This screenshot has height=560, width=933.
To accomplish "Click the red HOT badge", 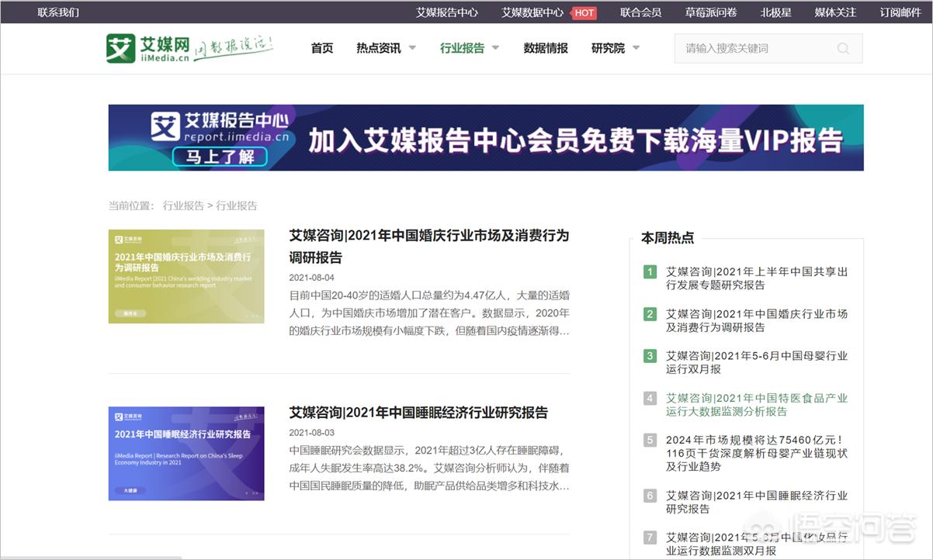I will point(584,12).
